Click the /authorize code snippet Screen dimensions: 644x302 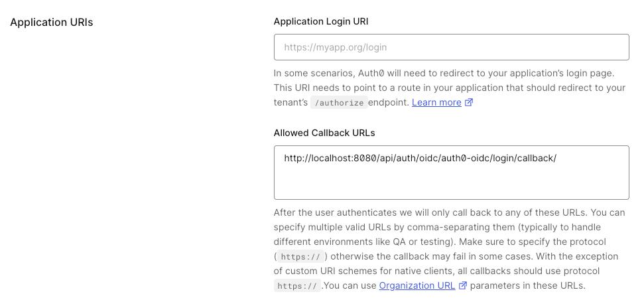(339, 103)
